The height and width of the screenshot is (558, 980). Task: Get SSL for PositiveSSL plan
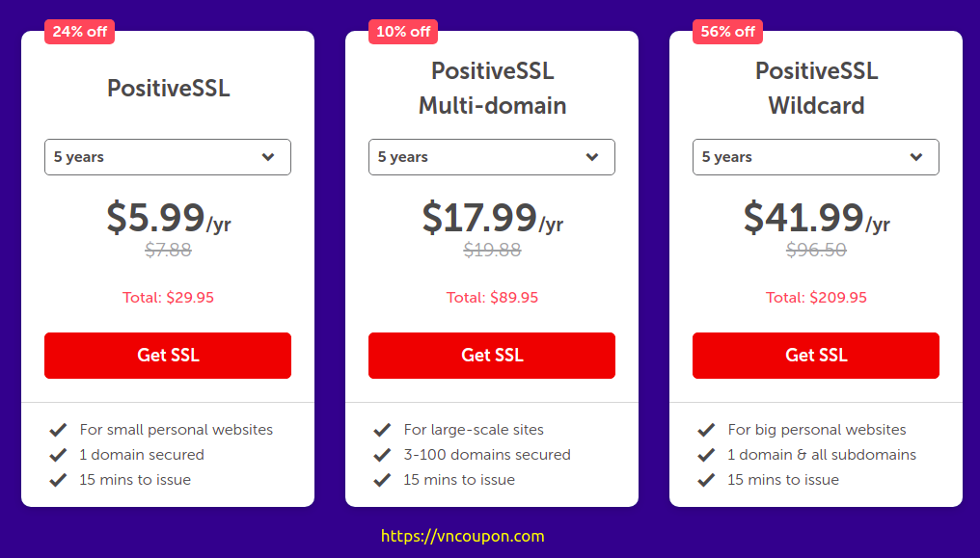pos(168,356)
